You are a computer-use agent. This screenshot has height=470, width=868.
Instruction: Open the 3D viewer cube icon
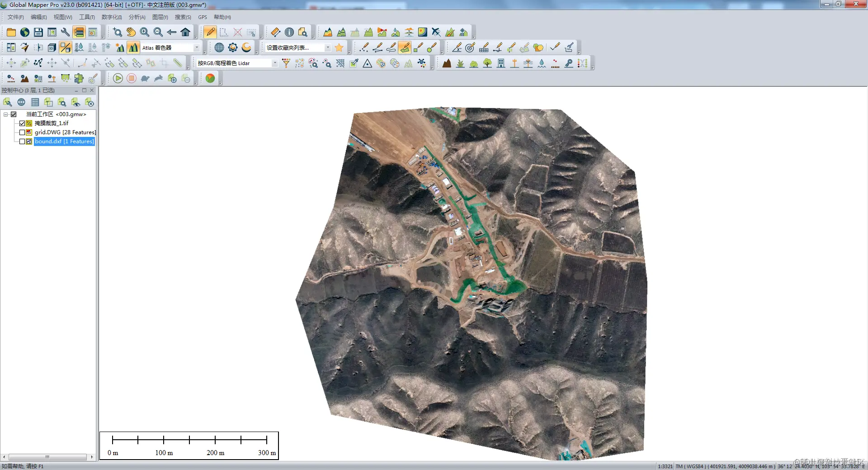pos(52,47)
